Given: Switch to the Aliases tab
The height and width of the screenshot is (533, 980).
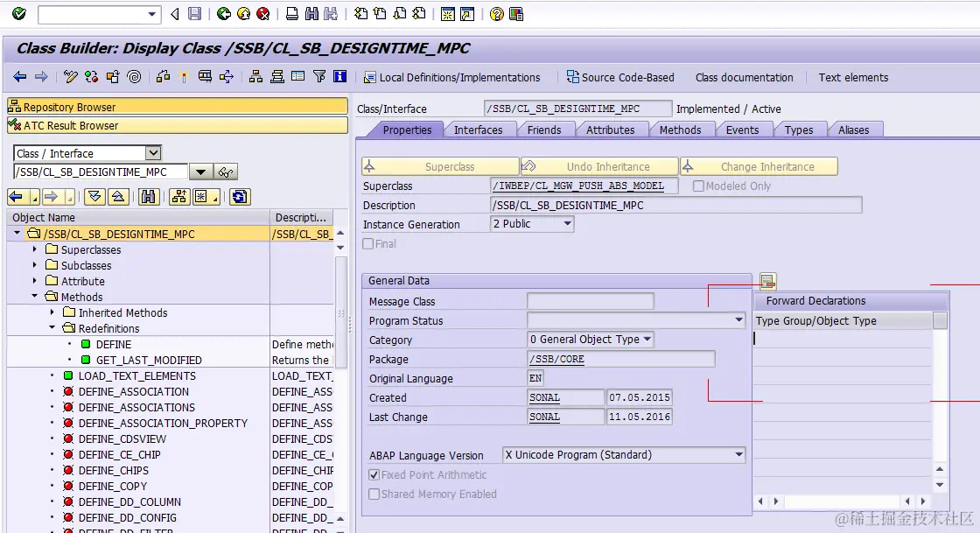Looking at the screenshot, I should coord(853,130).
